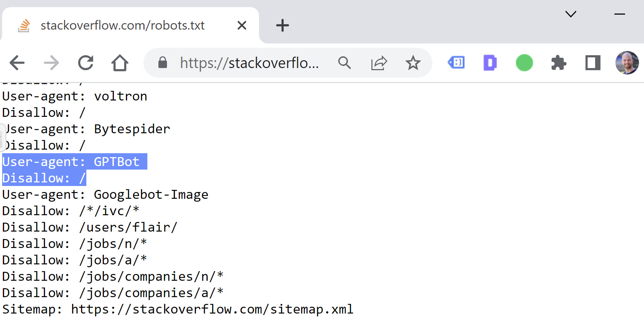Viewport: 644px width, 326px height.
Task: Click the green circle extension icon
Action: tap(524, 63)
